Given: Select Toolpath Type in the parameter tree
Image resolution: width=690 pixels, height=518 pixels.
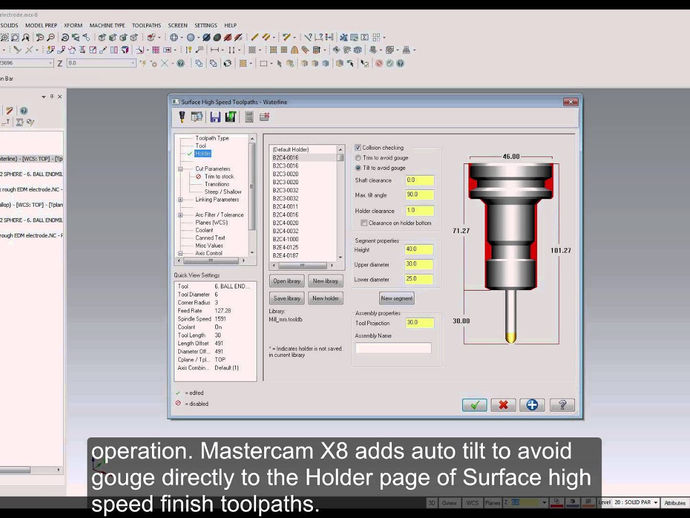Looking at the screenshot, I should [212, 138].
